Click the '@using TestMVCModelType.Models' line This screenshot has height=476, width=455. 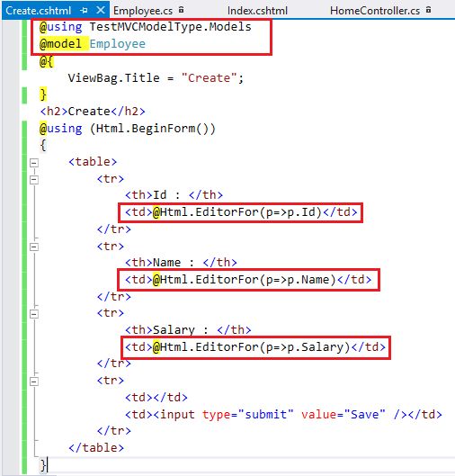(x=146, y=27)
